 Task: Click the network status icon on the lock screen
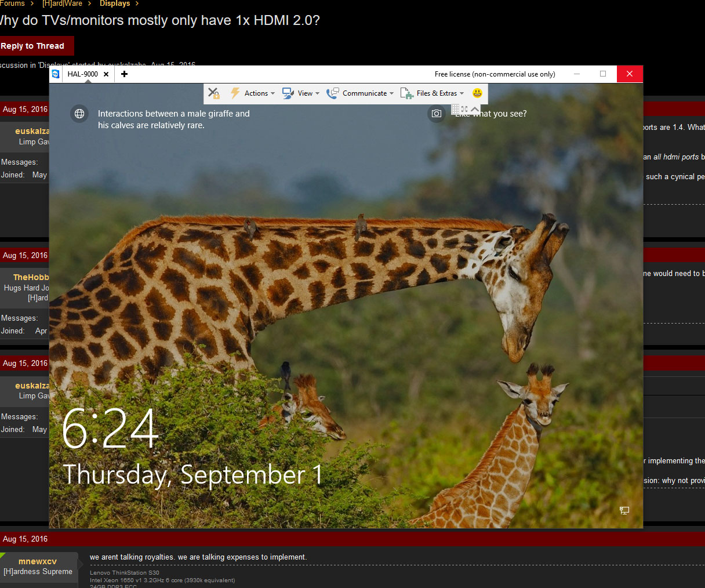[624, 510]
